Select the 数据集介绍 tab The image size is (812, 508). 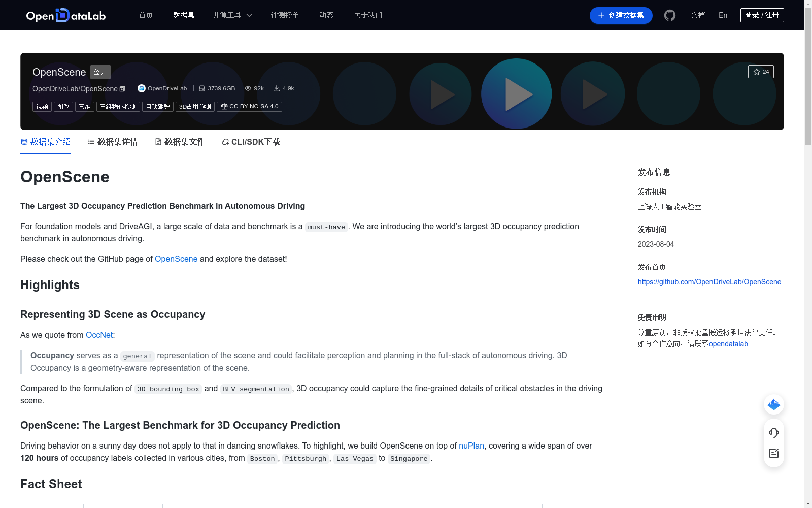point(46,142)
